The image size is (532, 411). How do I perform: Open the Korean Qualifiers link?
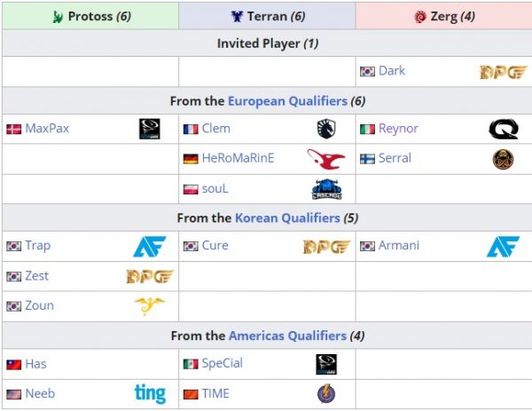pos(287,217)
